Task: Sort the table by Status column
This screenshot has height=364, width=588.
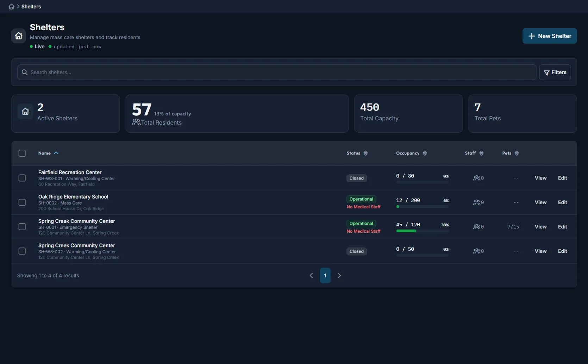Action: point(357,153)
